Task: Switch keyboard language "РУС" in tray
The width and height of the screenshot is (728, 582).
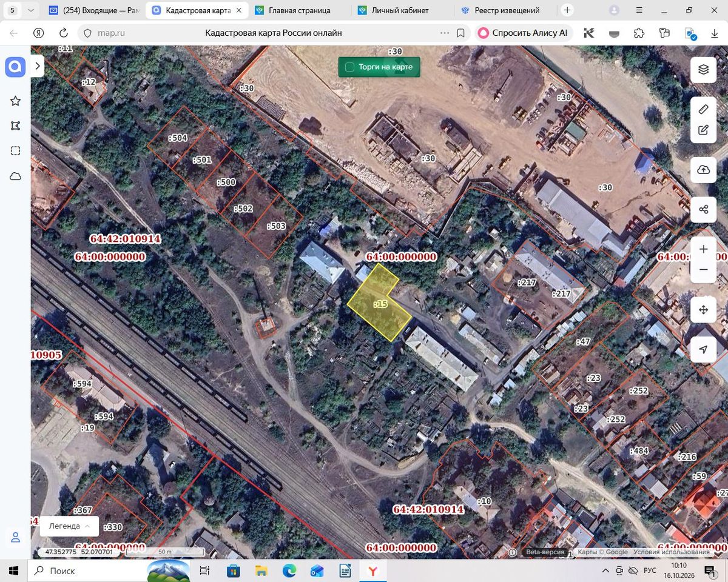Action: tap(650, 570)
